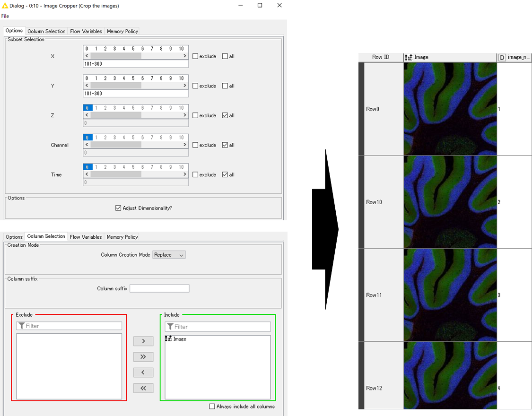Click right scroll arrow of Z selector
532x416 pixels.
[x=184, y=115]
